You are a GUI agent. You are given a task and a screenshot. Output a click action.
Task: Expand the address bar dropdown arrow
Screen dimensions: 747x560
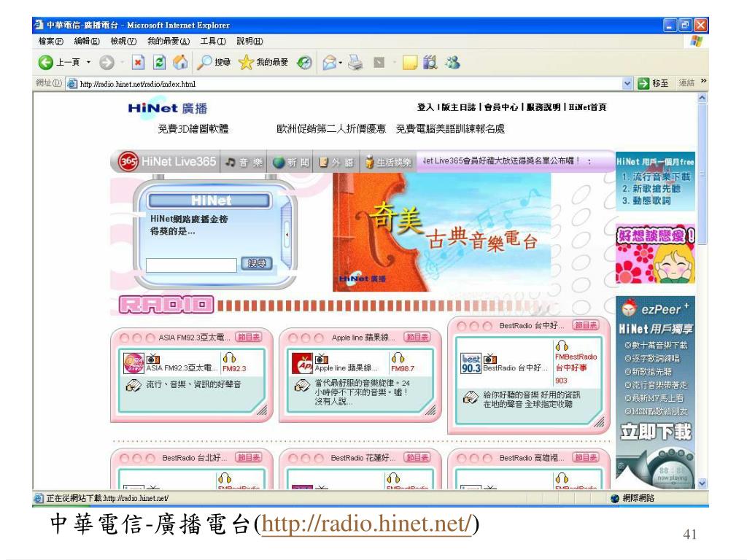pos(627,84)
